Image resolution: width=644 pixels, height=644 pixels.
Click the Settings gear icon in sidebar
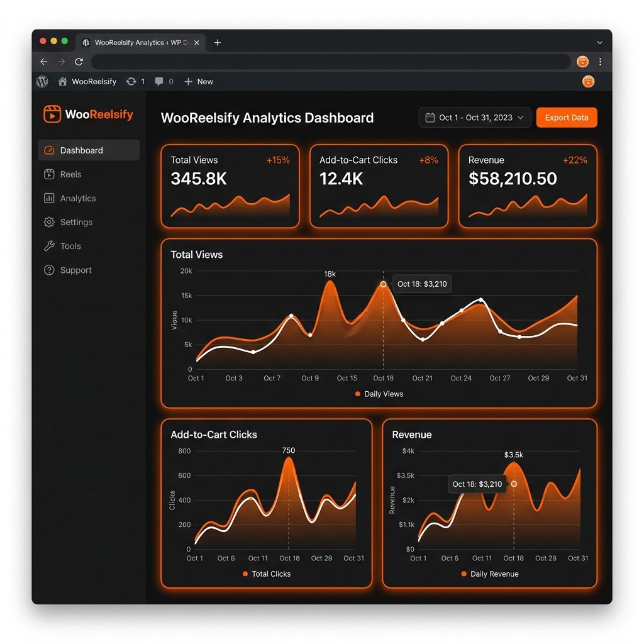pyautogui.click(x=49, y=222)
